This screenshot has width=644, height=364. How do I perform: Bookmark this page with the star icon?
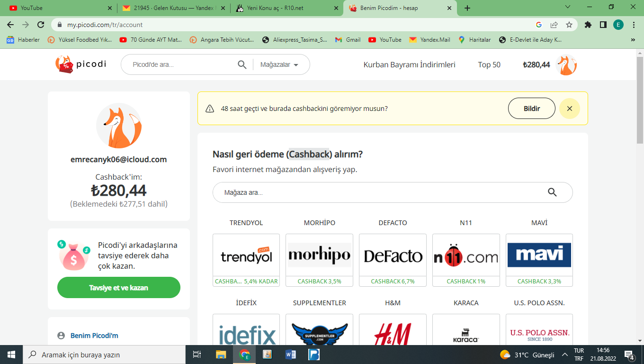click(569, 25)
